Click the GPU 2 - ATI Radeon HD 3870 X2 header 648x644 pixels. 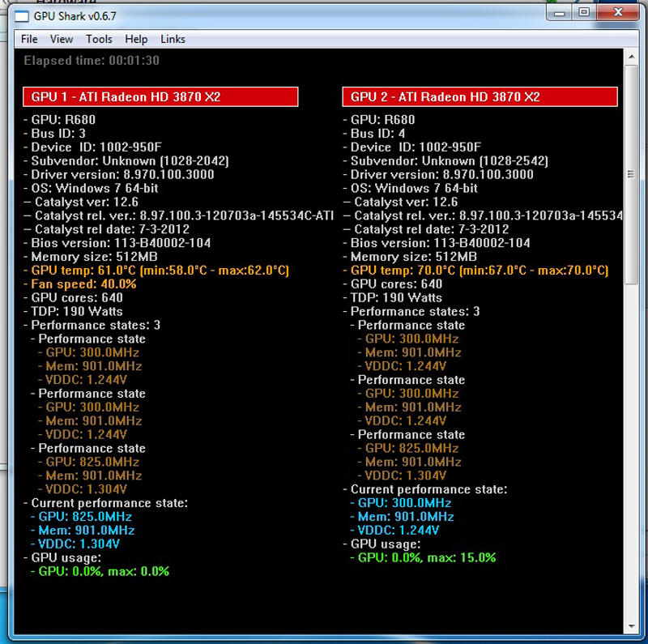(x=480, y=96)
